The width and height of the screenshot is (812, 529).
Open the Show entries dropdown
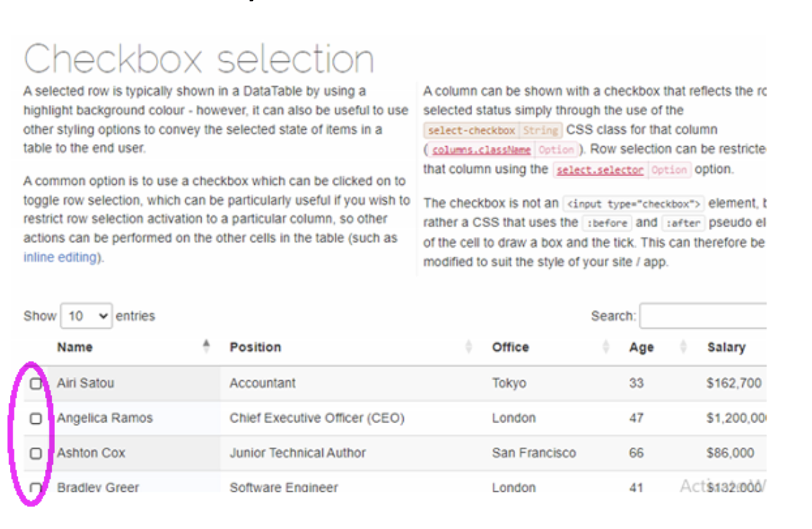pyautogui.click(x=86, y=316)
